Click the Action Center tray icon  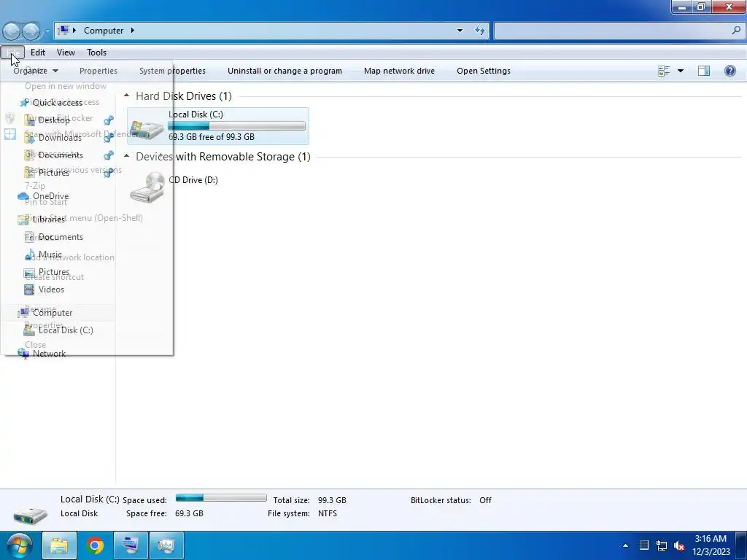643,545
